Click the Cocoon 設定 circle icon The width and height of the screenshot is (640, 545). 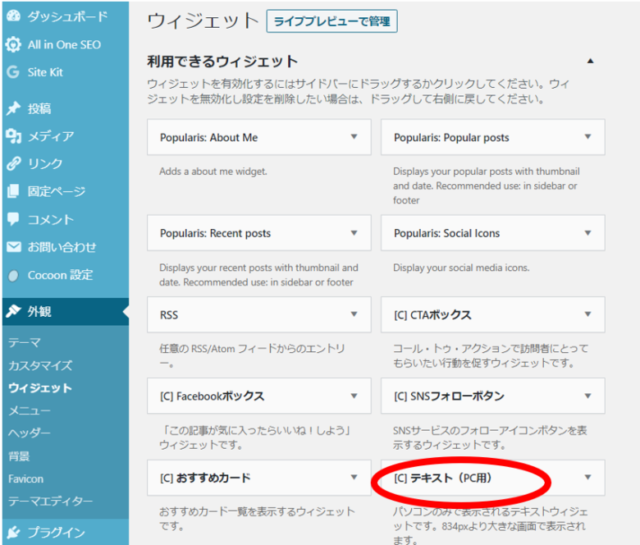pos(13,276)
